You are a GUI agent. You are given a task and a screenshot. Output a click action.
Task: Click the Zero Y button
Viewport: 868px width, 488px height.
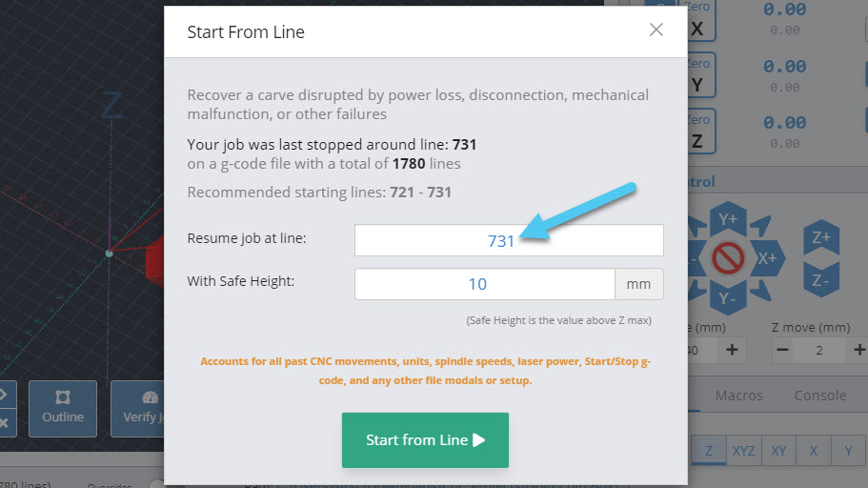[701, 74]
